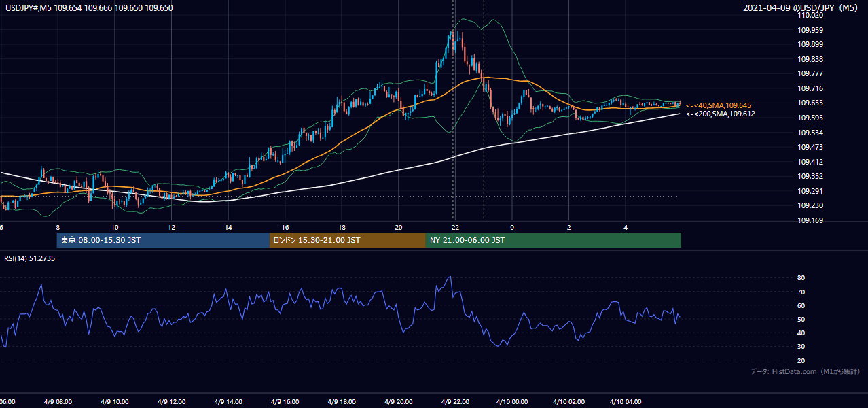Click the 4/9 16:00 bottom date label
Viewport: 868px width, 408px height.
(x=285, y=401)
